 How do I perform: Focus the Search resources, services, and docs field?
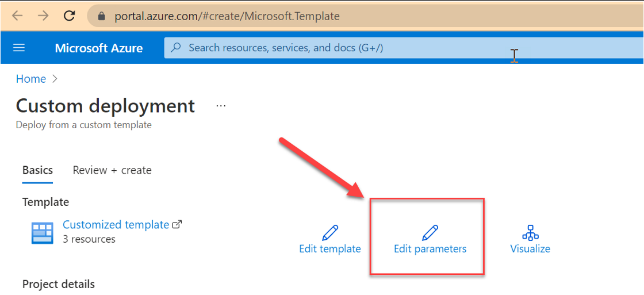pos(404,48)
